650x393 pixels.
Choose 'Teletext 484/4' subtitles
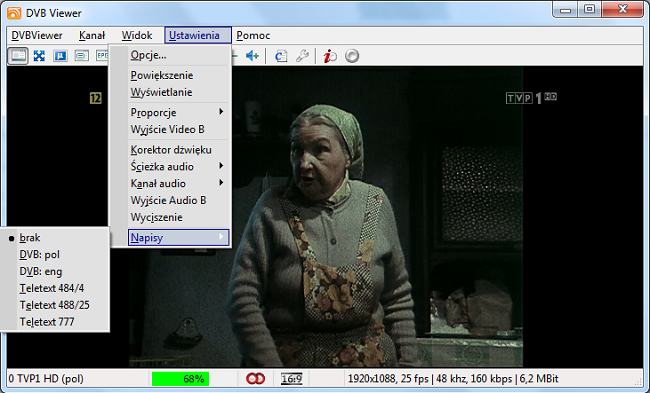[x=55, y=288]
